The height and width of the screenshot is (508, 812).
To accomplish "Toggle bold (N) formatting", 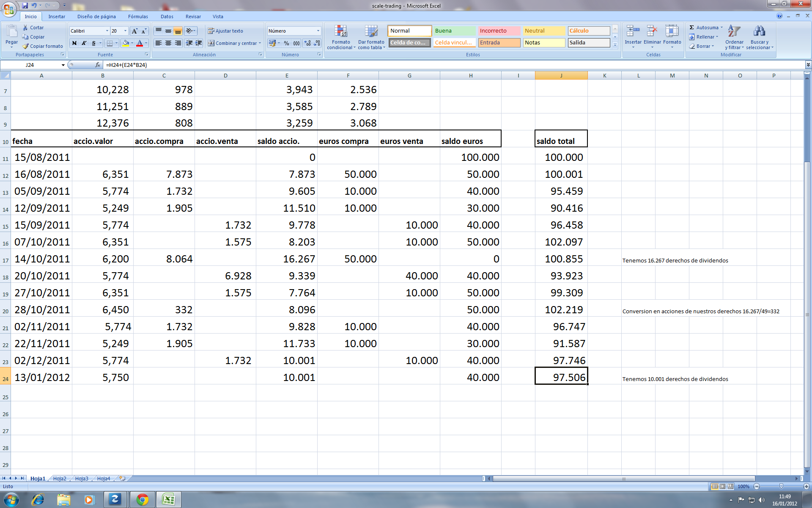I will point(74,43).
